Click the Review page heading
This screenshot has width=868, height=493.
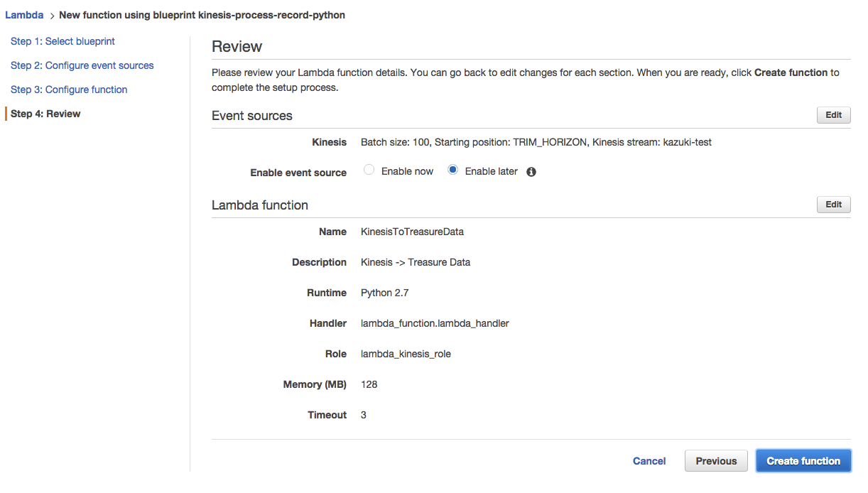pyautogui.click(x=237, y=47)
